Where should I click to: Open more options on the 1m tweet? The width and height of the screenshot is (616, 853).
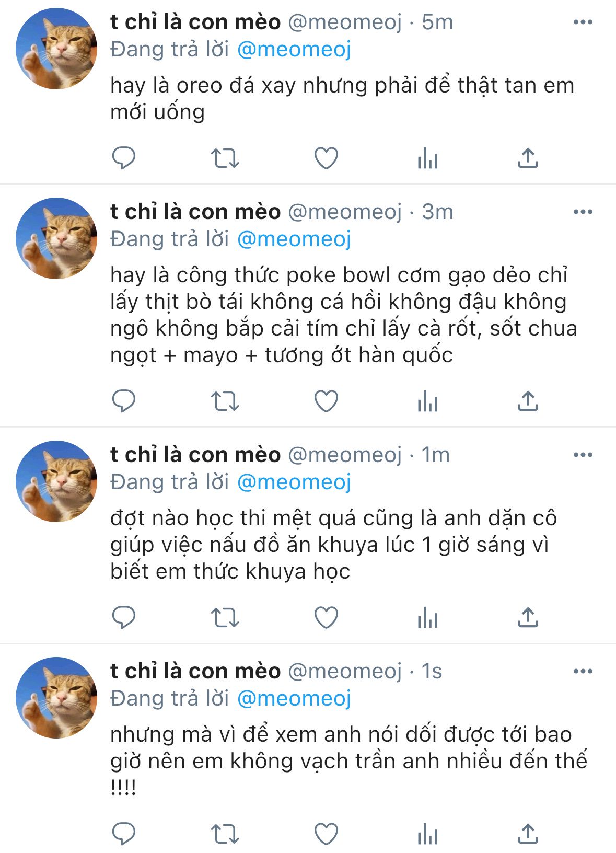coord(583,455)
